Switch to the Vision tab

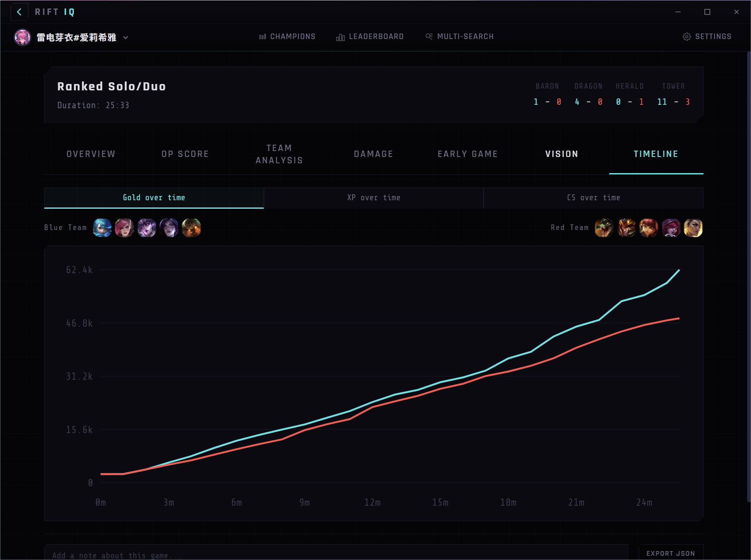click(562, 154)
